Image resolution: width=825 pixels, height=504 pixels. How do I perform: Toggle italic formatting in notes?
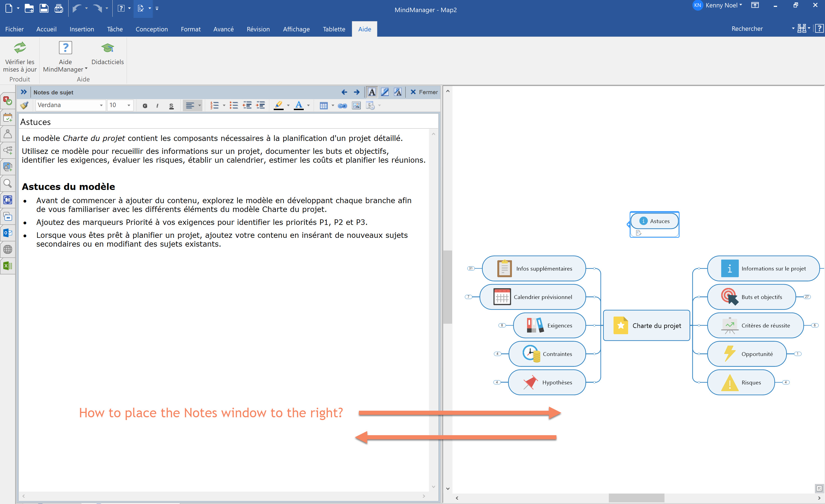pos(157,106)
